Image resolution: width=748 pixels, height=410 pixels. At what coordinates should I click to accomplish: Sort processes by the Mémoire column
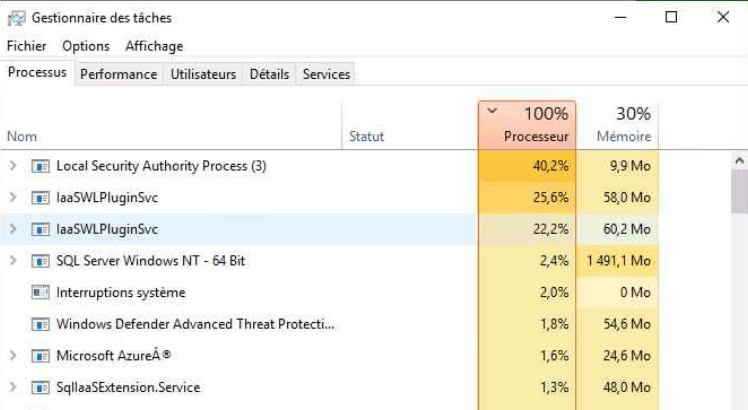(624, 136)
